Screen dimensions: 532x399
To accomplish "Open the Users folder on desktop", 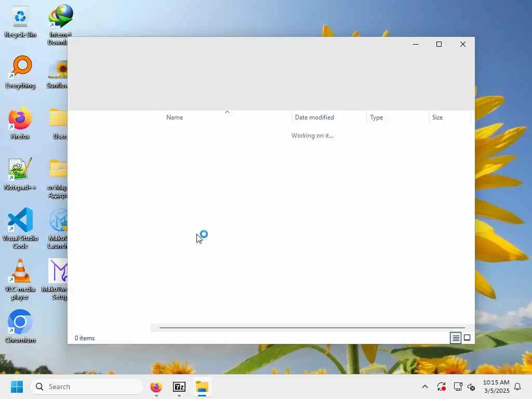I will 59,124.
